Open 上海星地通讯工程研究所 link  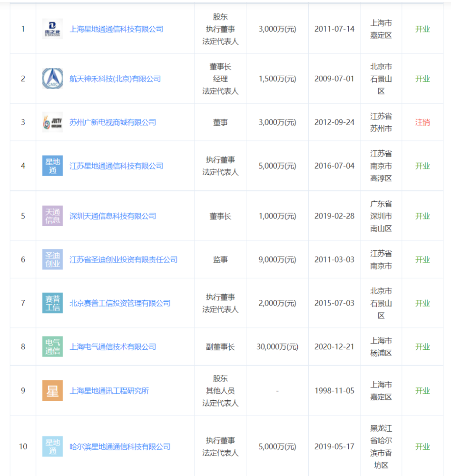tap(109, 391)
